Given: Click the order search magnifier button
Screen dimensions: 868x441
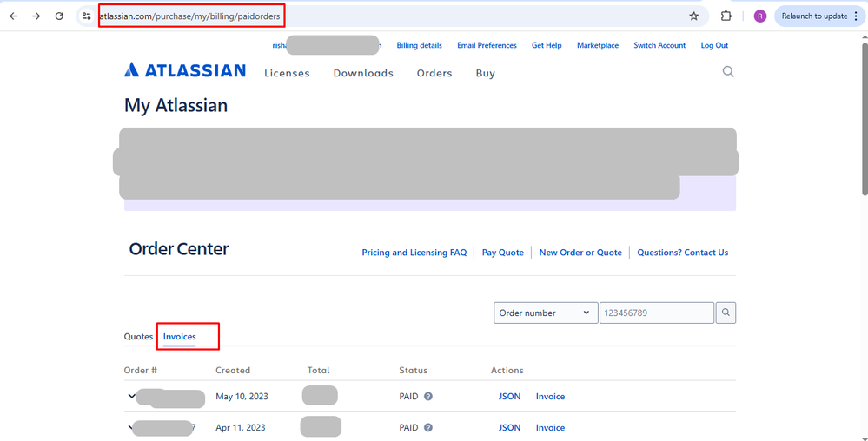Looking at the screenshot, I should coord(726,313).
